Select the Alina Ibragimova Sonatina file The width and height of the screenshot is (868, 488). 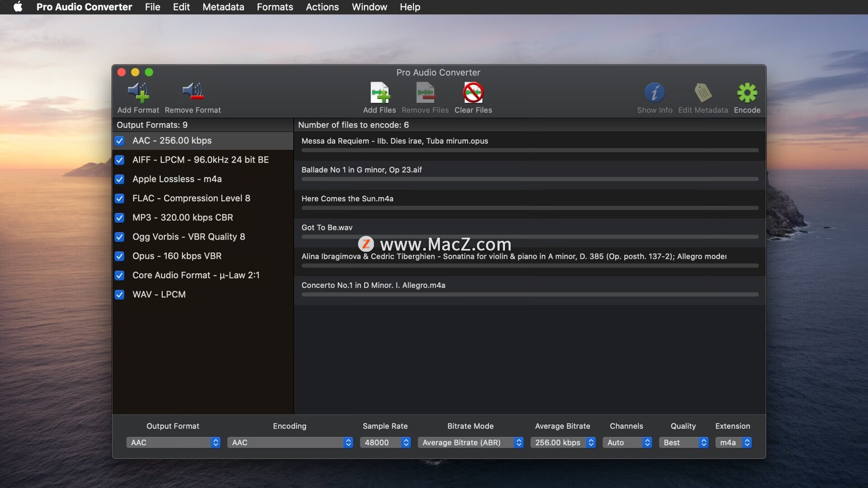(x=530, y=261)
